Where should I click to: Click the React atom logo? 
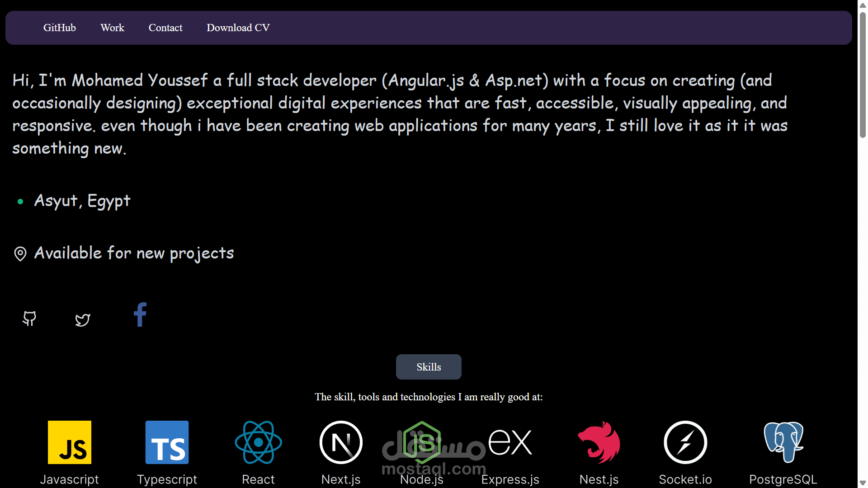[258, 442]
